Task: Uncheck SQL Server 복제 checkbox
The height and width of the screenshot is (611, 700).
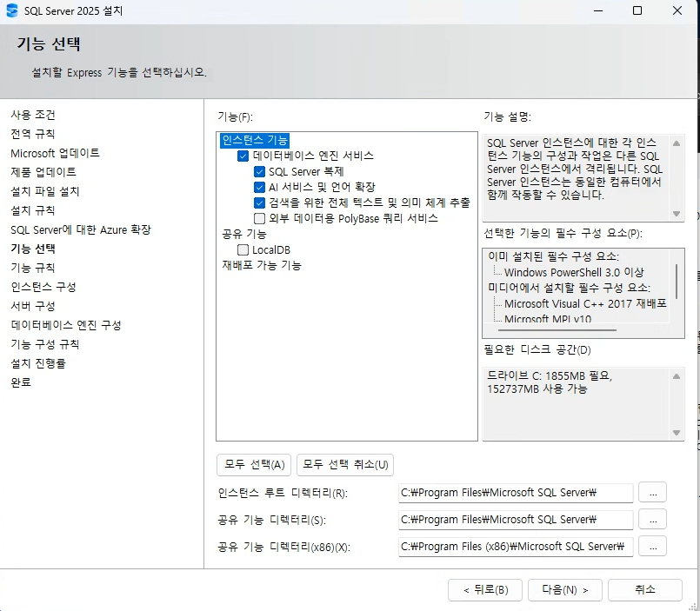Action: (x=259, y=172)
